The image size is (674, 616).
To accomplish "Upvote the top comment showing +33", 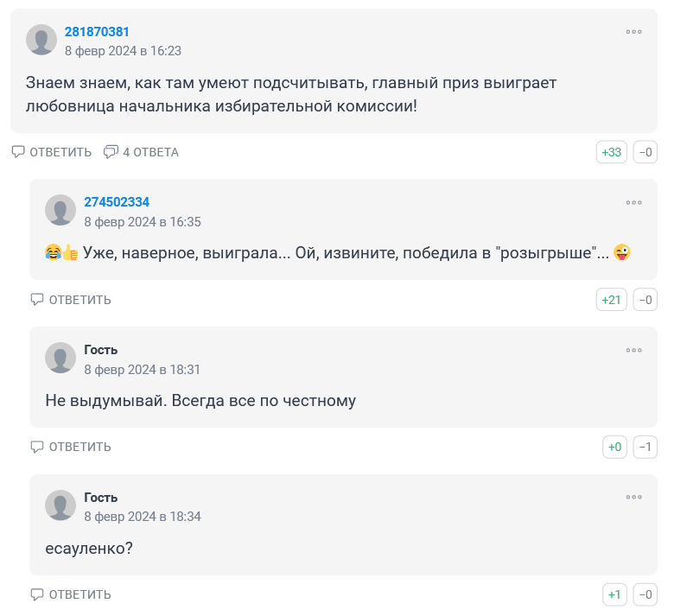I will [x=612, y=152].
